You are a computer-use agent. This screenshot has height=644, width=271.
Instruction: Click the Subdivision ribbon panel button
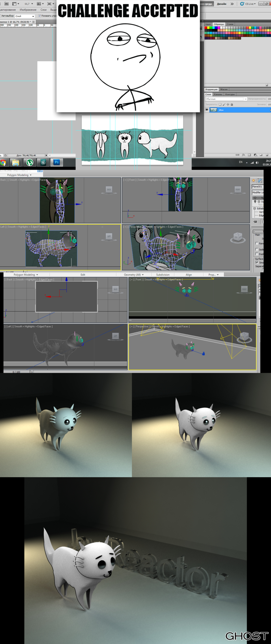click(x=163, y=275)
